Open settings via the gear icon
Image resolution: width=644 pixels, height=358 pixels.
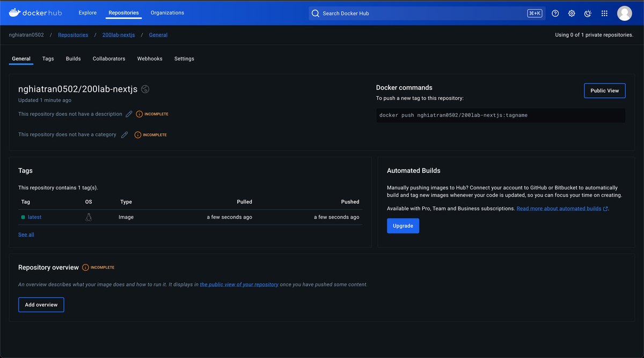tap(571, 13)
